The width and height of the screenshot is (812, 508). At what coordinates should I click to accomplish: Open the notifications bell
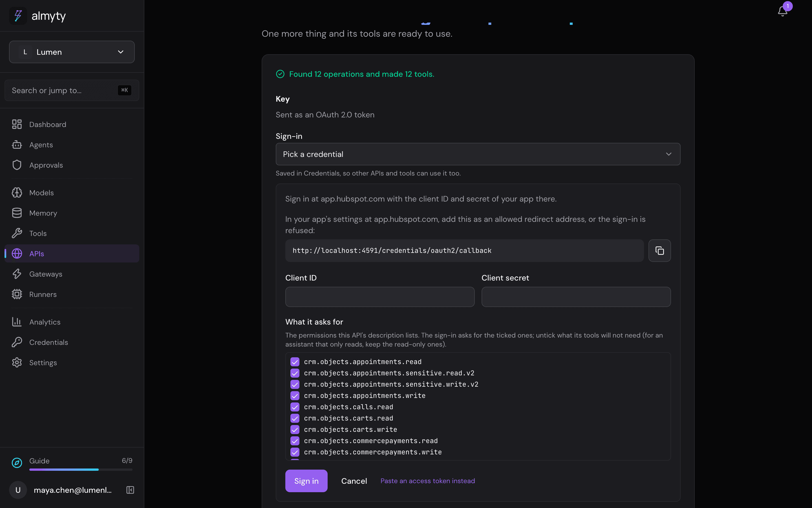pyautogui.click(x=782, y=11)
